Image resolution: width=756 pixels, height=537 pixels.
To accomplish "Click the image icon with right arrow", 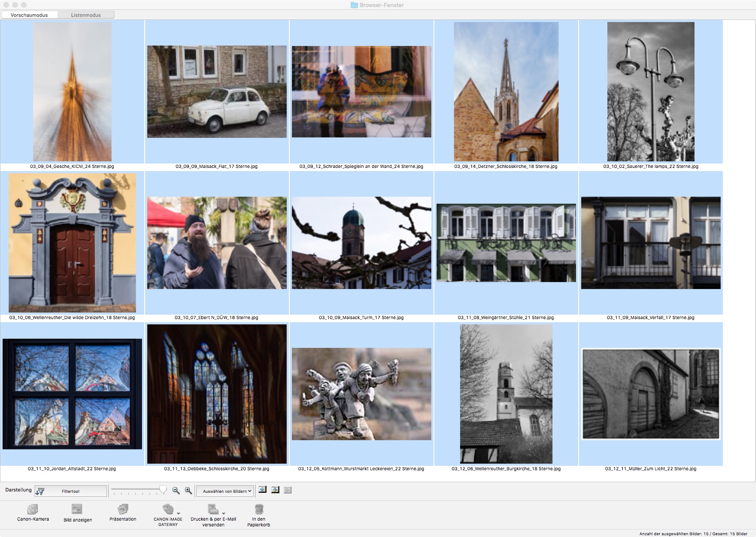I will pyautogui.click(x=262, y=490).
